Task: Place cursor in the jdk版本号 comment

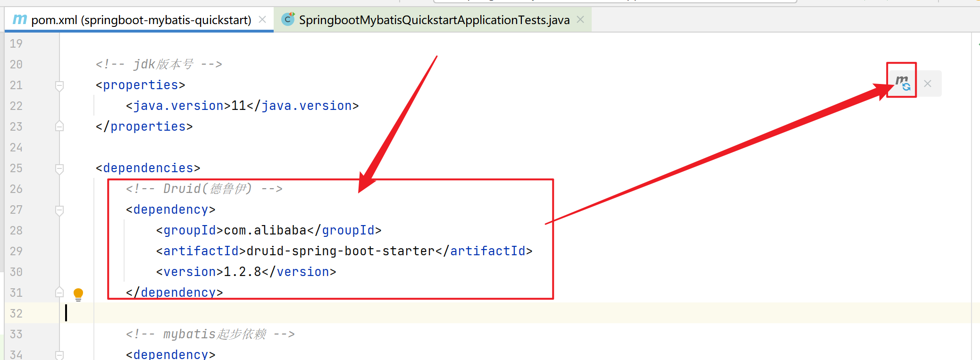Action: click(159, 64)
